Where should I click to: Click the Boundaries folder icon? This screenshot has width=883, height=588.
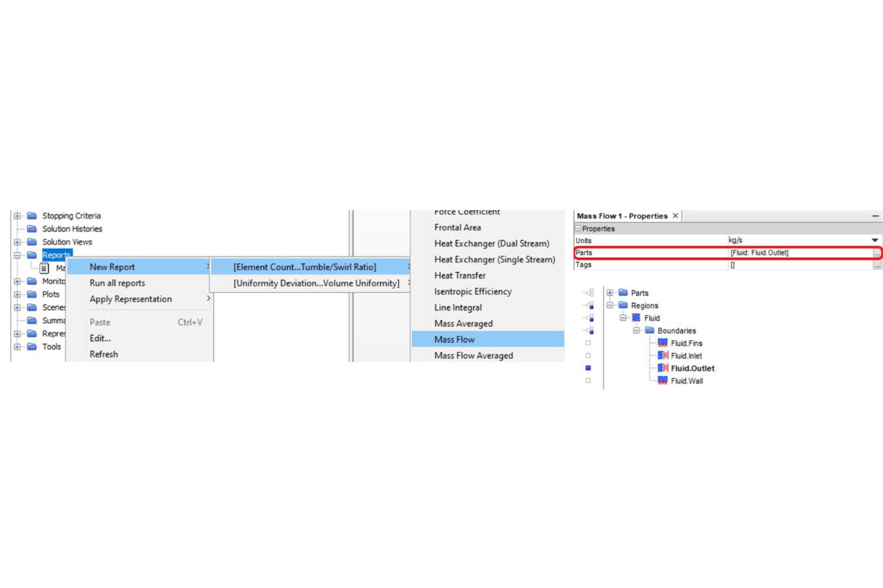[649, 331]
